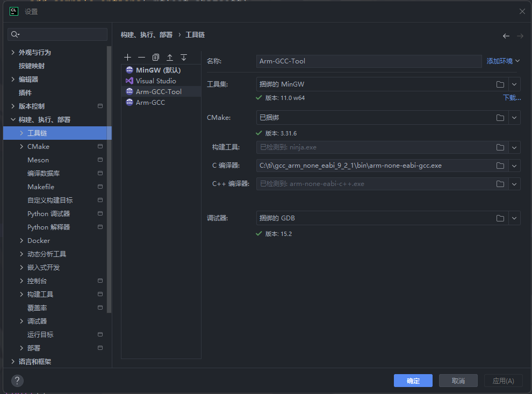This screenshot has width=532, height=394.
Task: Open help with question mark button
Action: (x=17, y=381)
